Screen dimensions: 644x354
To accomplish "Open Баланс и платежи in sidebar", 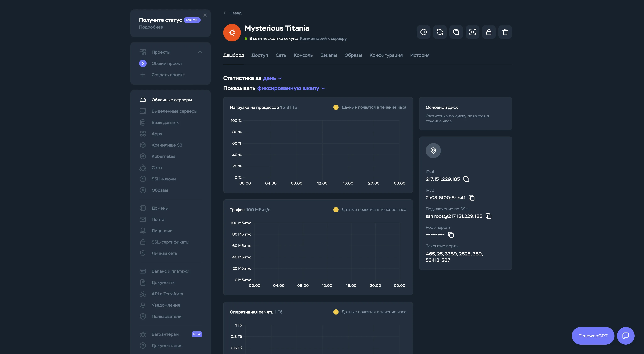I will pyautogui.click(x=170, y=271).
